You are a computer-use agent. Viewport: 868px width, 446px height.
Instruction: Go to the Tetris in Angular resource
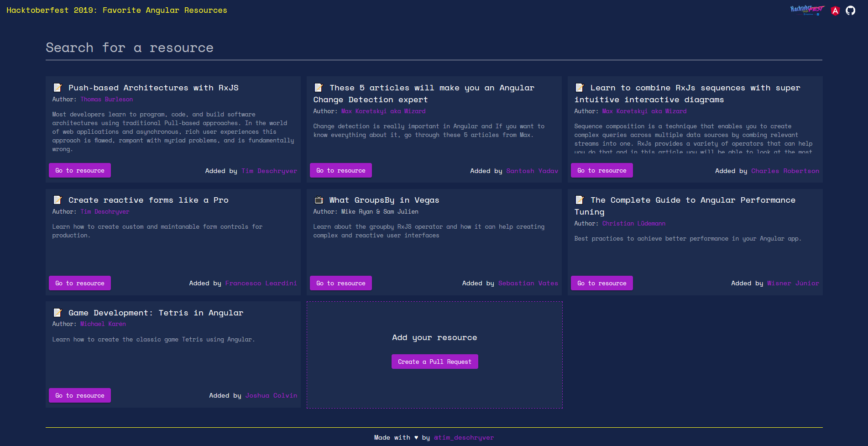pos(79,395)
